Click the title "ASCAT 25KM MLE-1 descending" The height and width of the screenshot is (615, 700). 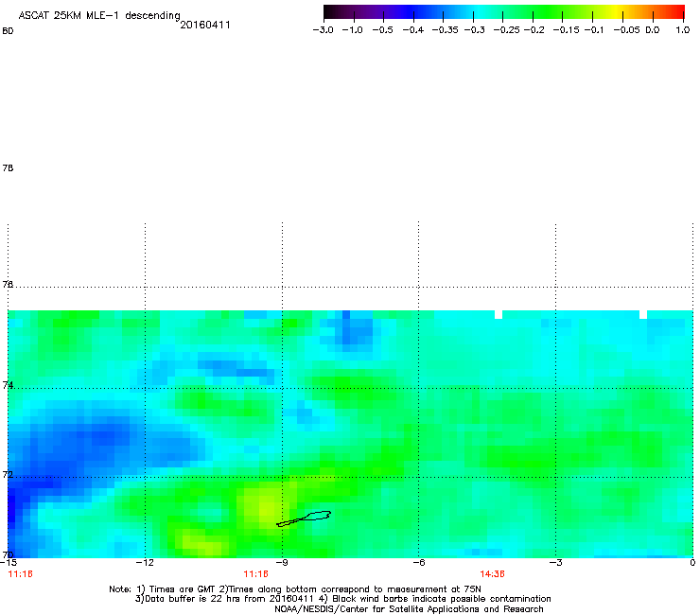pyautogui.click(x=99, y=16)
